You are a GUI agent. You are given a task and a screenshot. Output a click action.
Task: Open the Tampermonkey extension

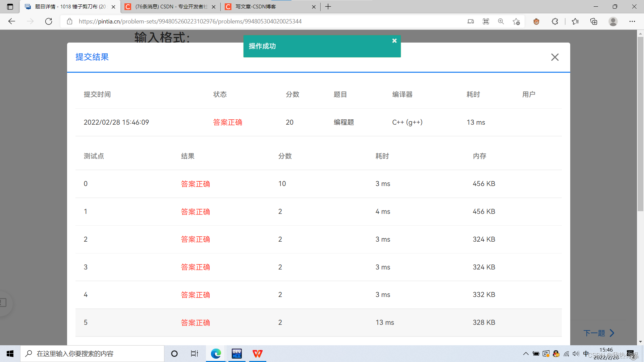pos(536,21)
